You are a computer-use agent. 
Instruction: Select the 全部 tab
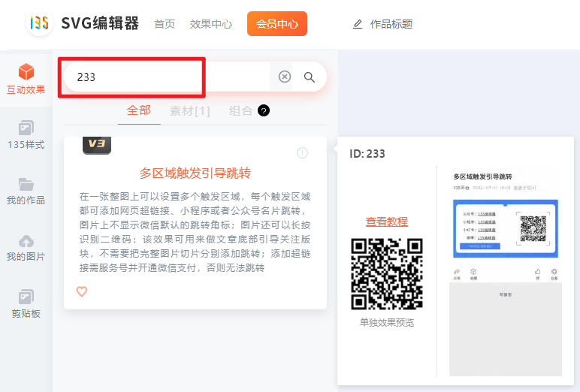click(x=139, y=110)
